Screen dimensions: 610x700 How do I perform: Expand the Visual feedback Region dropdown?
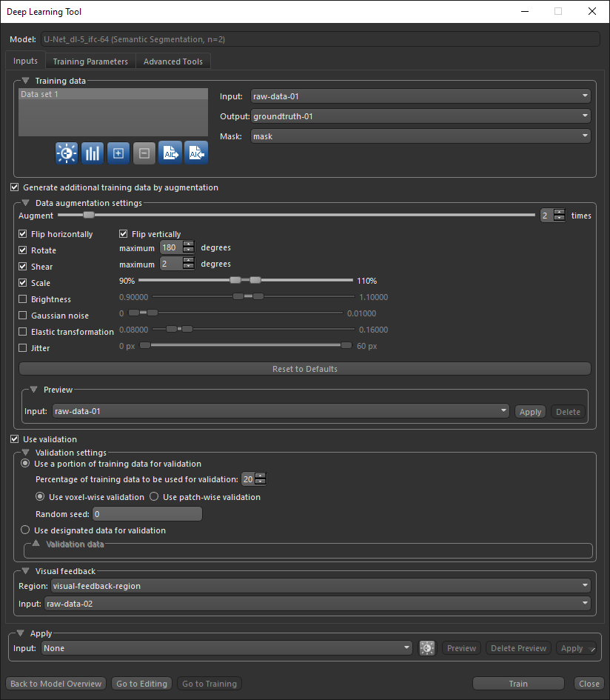point(318,586)
